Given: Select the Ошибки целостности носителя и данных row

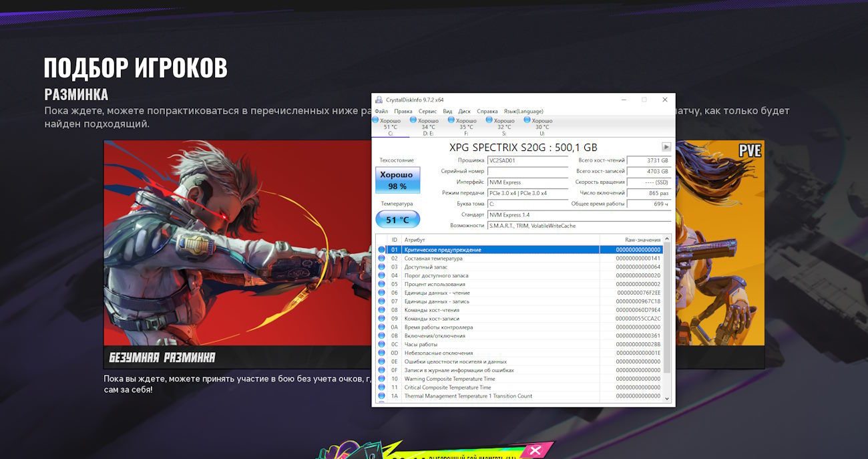Looking at the screenshot, I should point(519,361).
